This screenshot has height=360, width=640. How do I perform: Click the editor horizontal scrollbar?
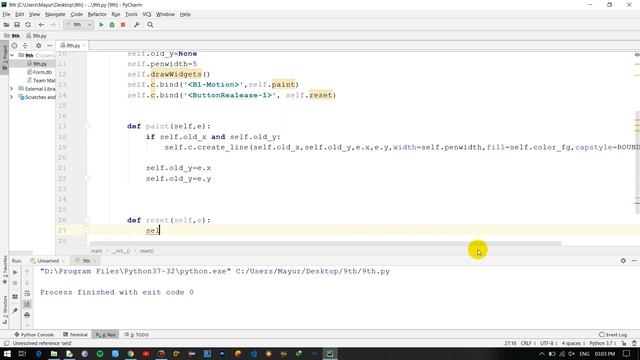[325, 244]
